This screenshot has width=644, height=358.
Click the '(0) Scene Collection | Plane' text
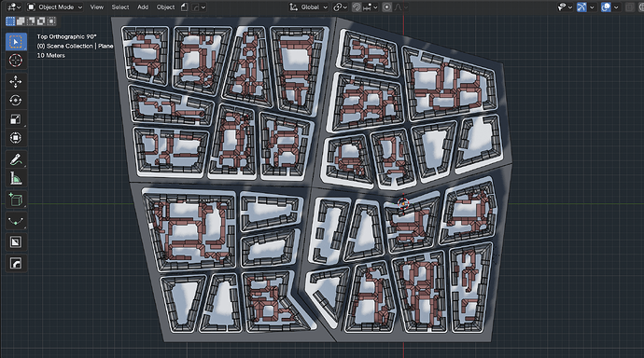(76, 46)
